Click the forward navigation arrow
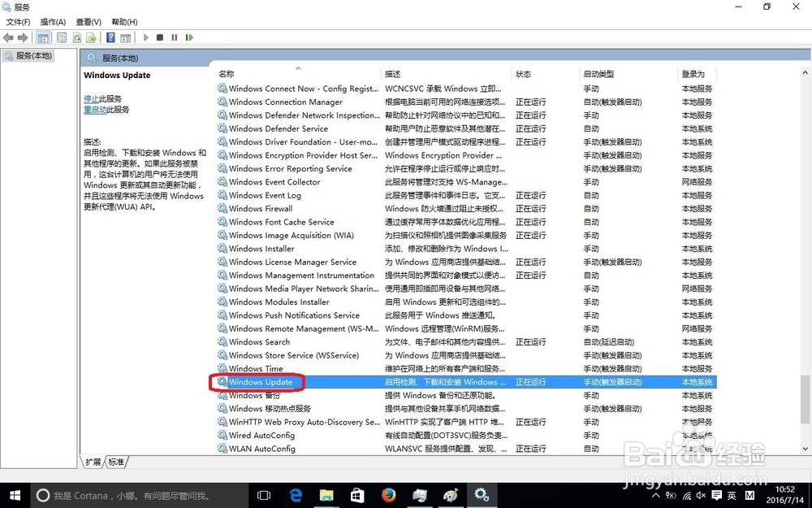 [22, 37]
